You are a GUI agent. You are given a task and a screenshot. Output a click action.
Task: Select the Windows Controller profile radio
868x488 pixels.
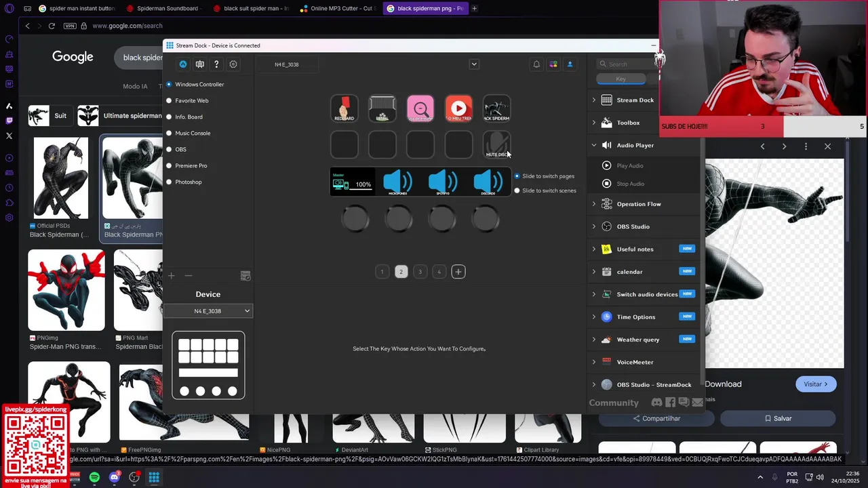coord(169,85)
